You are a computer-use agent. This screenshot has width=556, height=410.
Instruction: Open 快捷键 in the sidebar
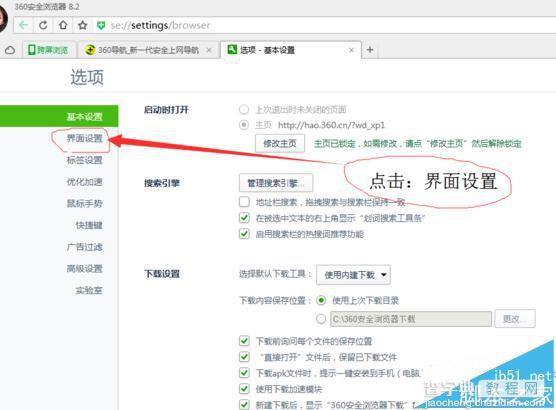pyautogui.click(x=89, y=225)
